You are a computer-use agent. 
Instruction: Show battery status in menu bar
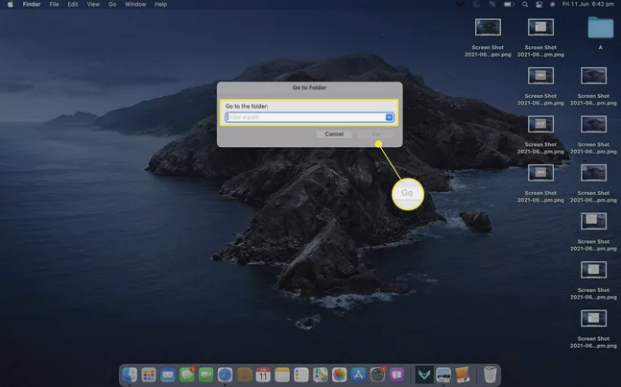click(509, 4)
